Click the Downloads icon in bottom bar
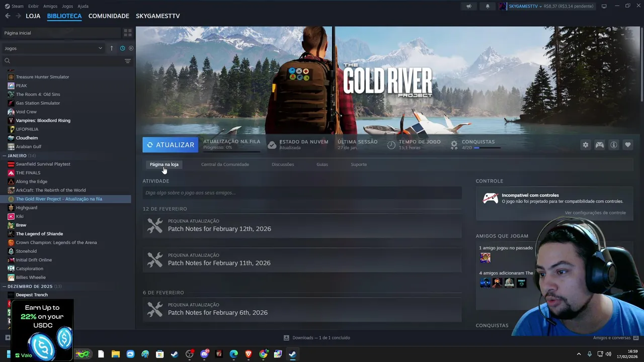This screenshot has height=362, width=644. pos(286,338)
